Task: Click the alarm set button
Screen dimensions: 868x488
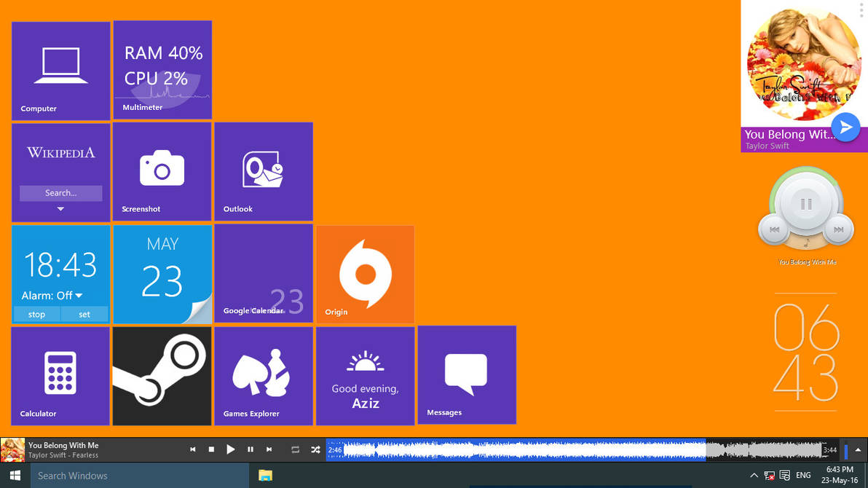Action: (x=84, y=314)
